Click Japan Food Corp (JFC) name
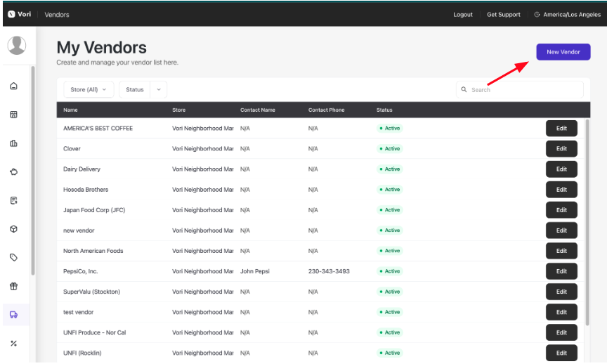 [94, 210]
